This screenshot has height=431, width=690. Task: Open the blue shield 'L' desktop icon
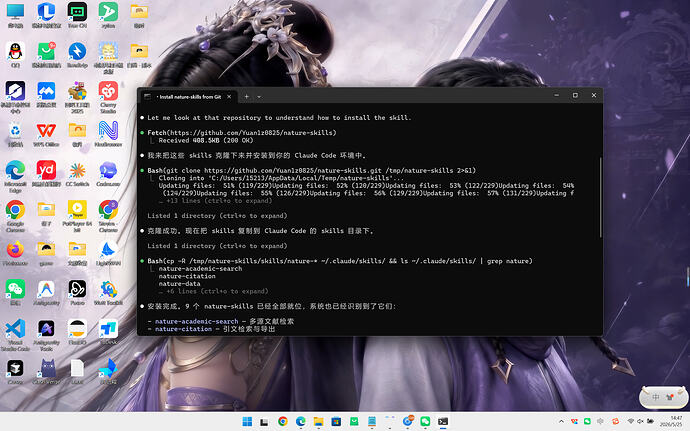pos(46,12)
